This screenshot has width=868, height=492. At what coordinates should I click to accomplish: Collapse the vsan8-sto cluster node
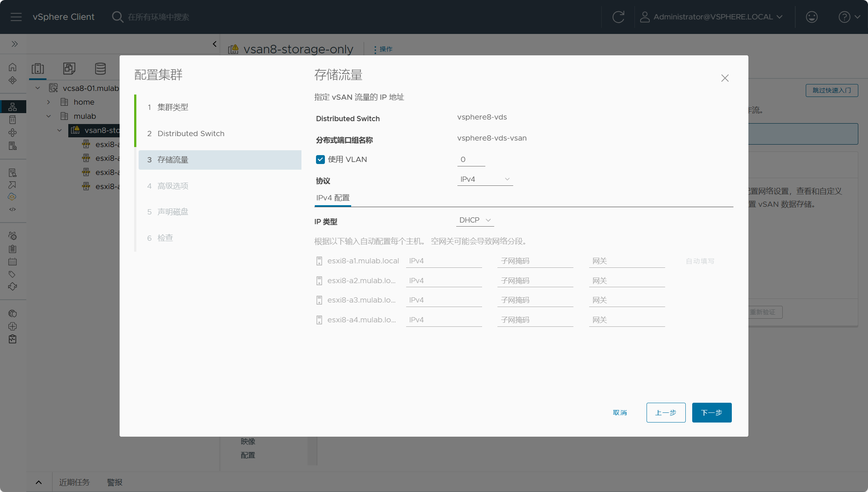click(59, 130)
